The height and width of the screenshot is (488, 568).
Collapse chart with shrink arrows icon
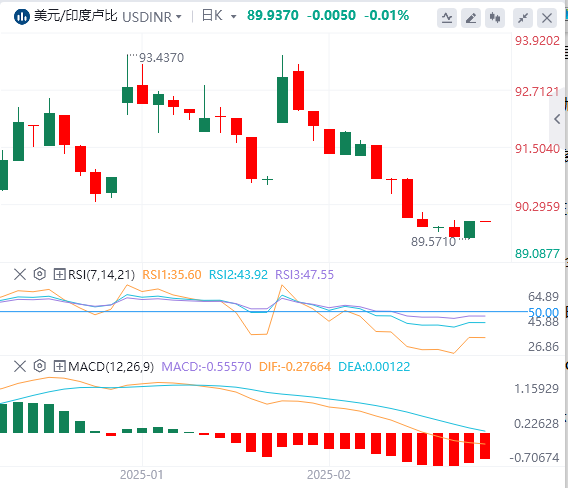pos(523,18)
